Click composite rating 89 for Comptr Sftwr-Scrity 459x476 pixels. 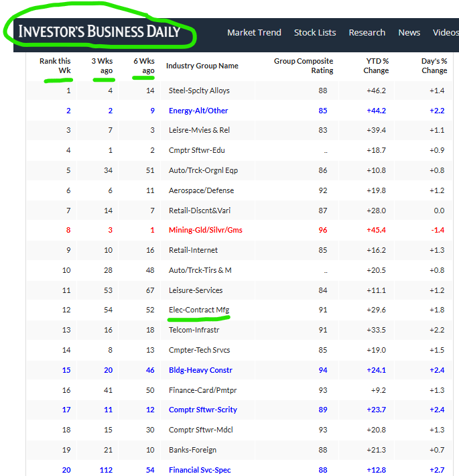pyautogui.click(x=323, y=410)
